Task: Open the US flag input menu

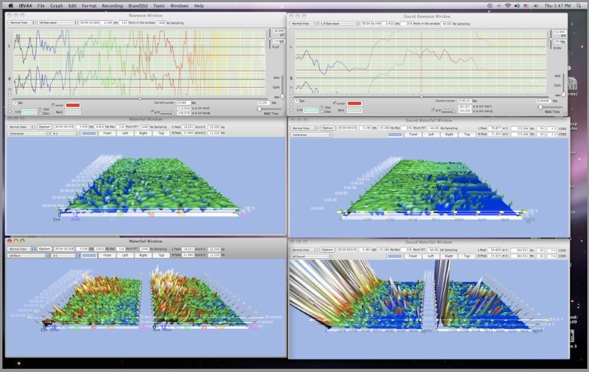Action: (x=526, y=6)
